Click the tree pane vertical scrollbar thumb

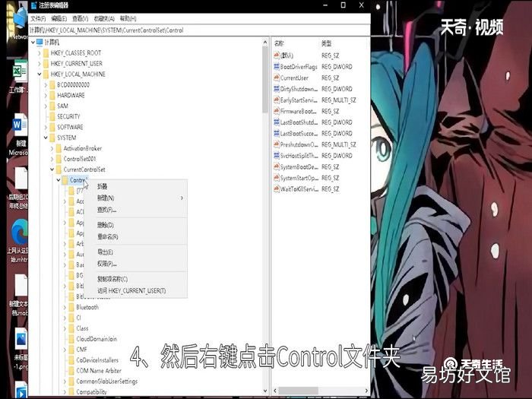265,80
